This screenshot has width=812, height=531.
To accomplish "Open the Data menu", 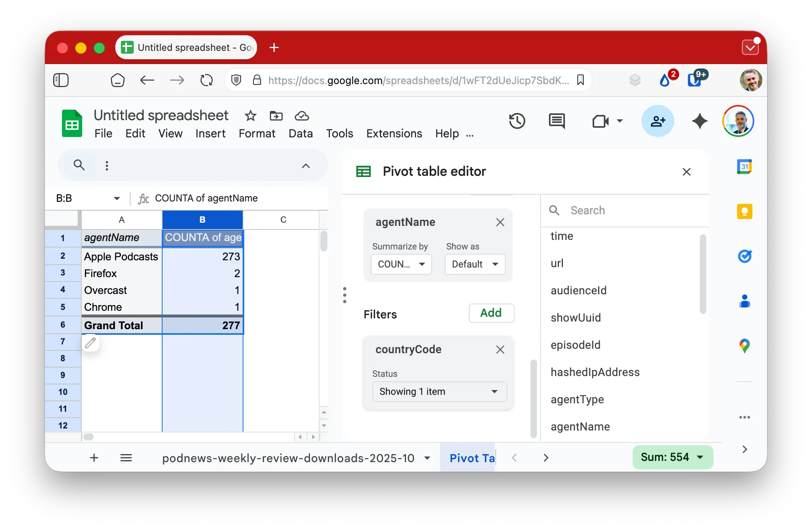I will (300, 133).
